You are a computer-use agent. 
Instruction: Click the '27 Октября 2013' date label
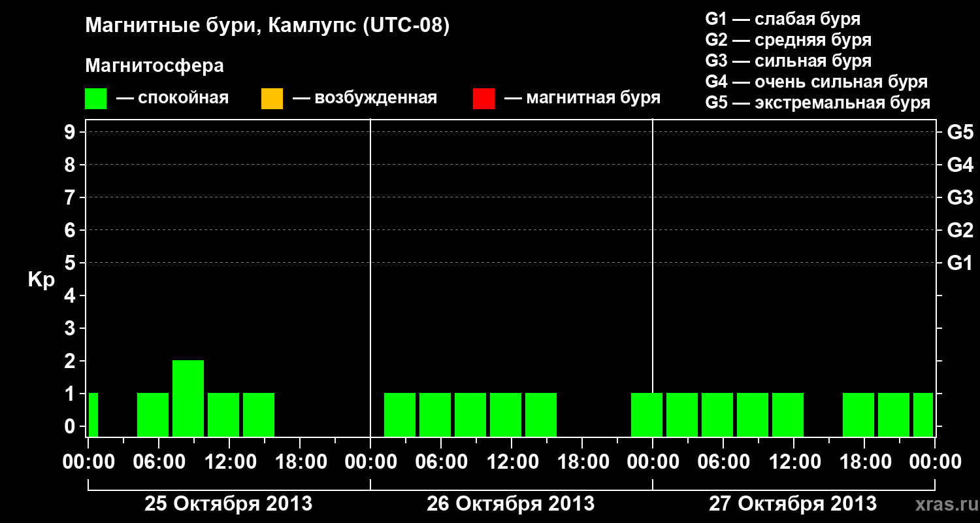coord(792,504)
